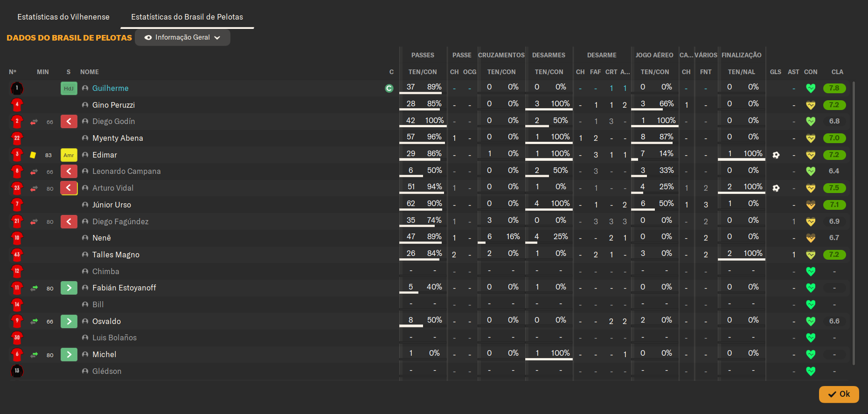The height and width of the screenshot is (414, 868).
Task: Open the Informação Geral view dropdown
Action: (182, 37)
